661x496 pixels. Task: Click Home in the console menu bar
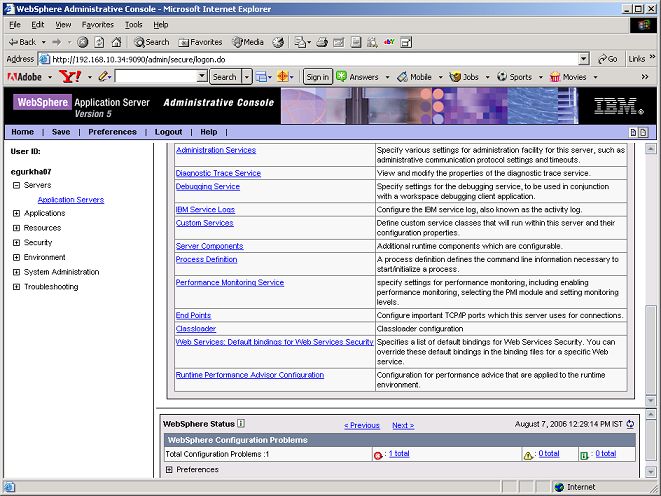[x=22, y=132]
